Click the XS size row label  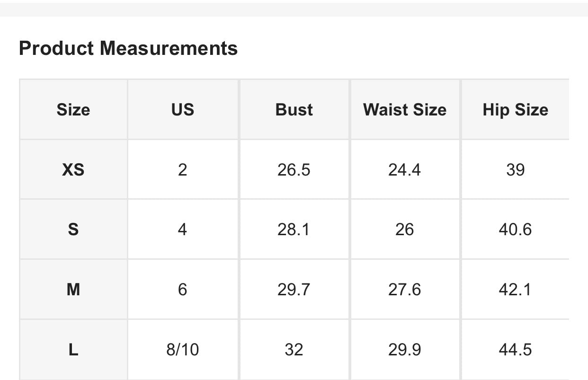click(x=73, y=170)
